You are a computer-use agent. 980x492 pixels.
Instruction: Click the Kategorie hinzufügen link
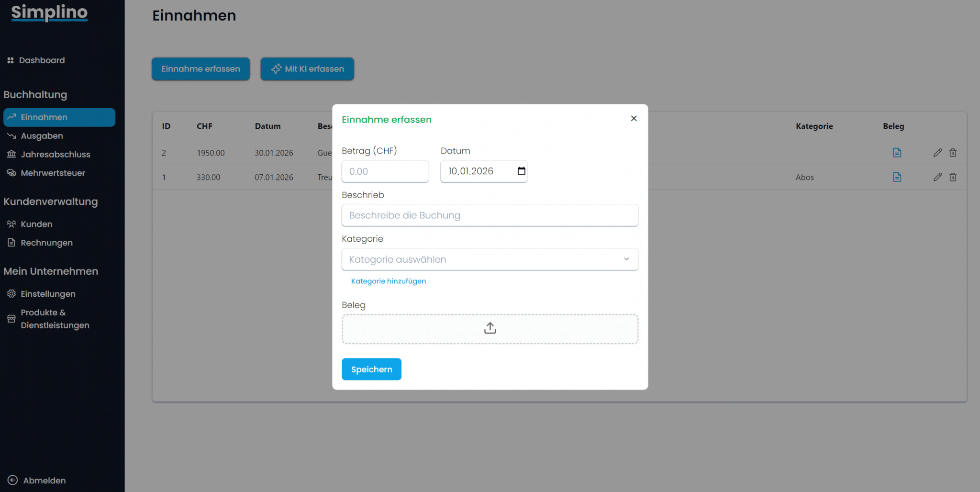[x=388, y=281]
